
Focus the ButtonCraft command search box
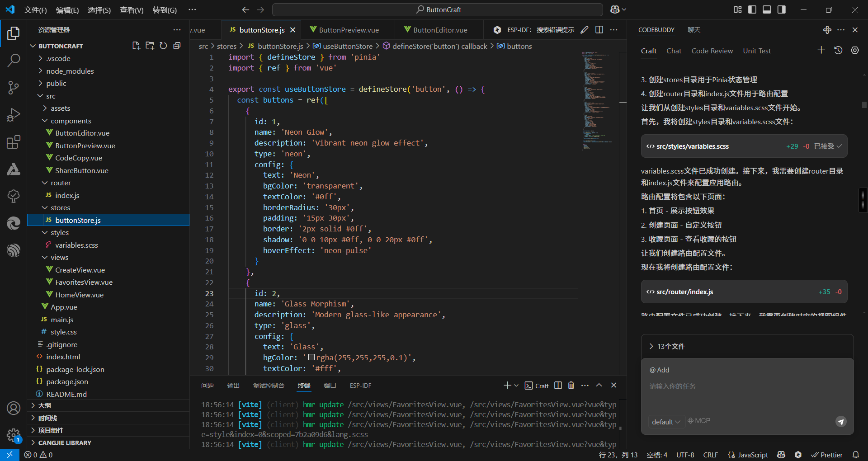(x=438, y=9)
